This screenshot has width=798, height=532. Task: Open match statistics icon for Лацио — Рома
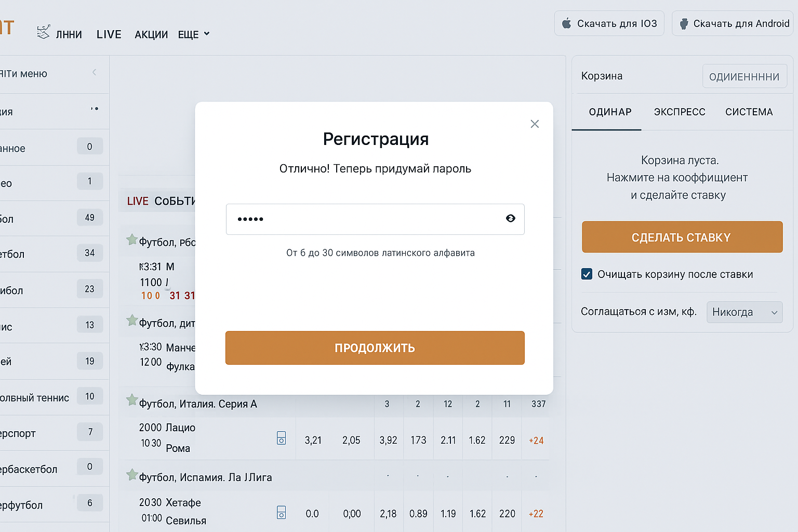[281, 438]
